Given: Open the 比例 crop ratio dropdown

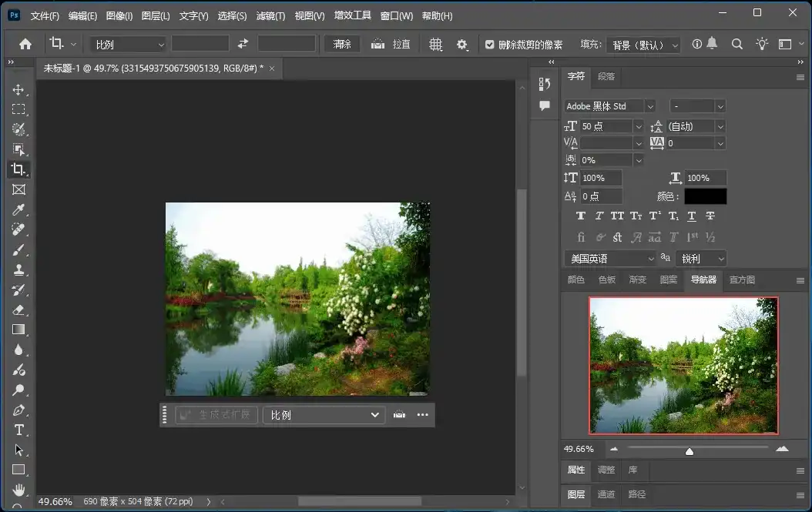Looking at the screenshot, I should coord(127,44).
